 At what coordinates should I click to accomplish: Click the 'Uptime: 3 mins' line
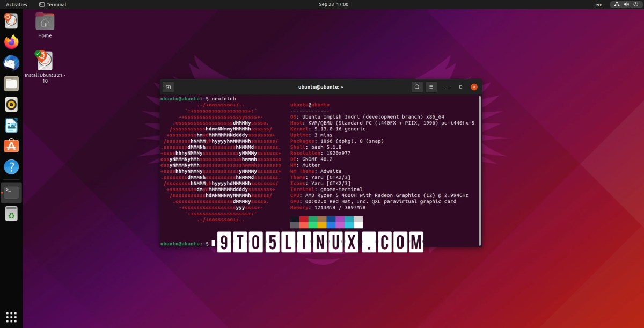[x=311, y=136]
